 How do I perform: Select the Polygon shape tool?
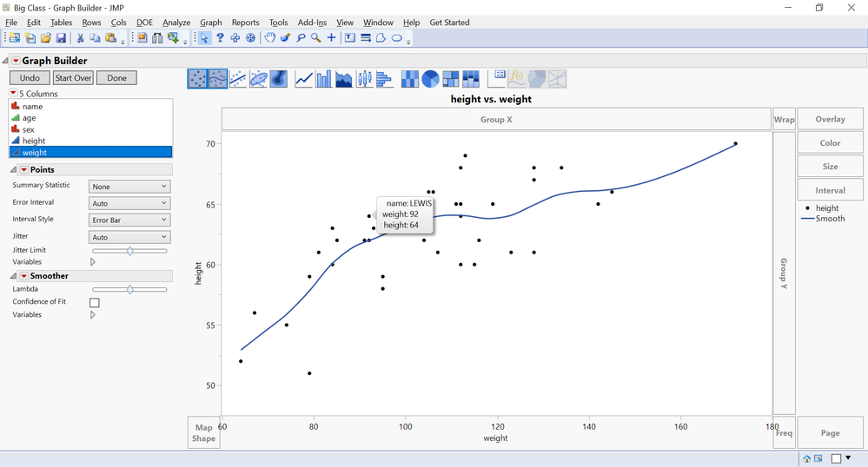381,37
